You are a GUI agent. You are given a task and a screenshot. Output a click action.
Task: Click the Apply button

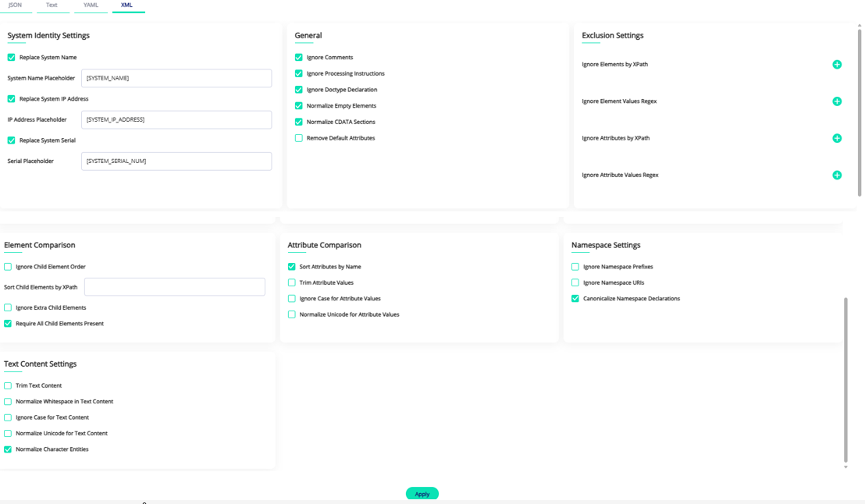(422, 494)
